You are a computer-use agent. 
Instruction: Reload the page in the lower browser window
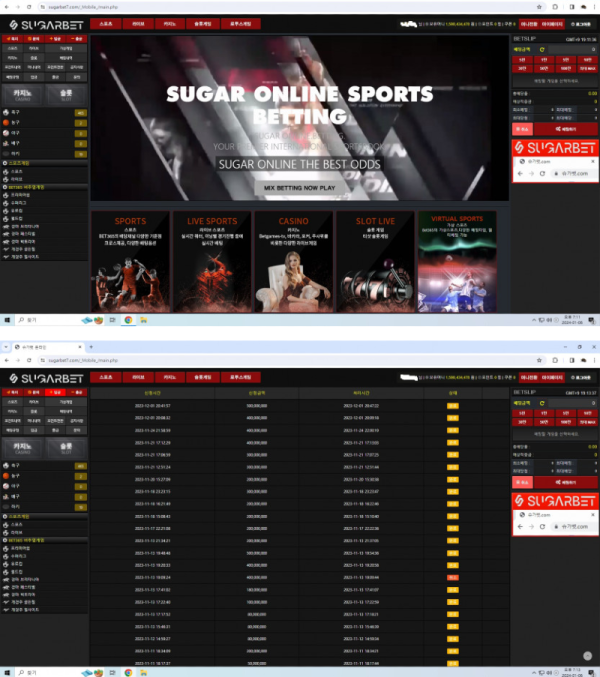29,360
